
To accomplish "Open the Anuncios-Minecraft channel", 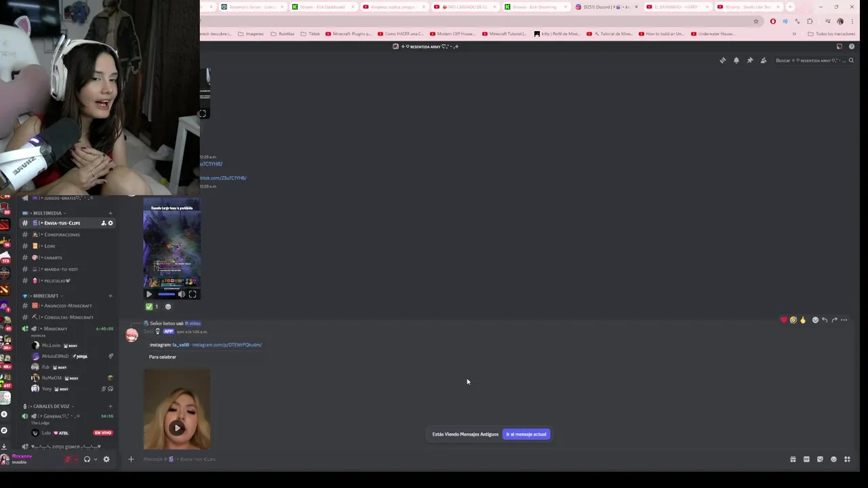I will [68, 306].
